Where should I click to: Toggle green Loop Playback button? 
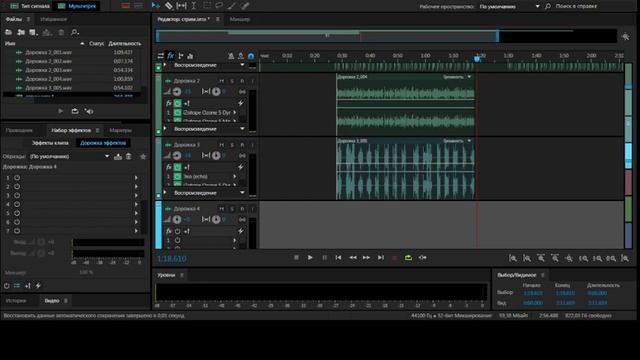408,258
